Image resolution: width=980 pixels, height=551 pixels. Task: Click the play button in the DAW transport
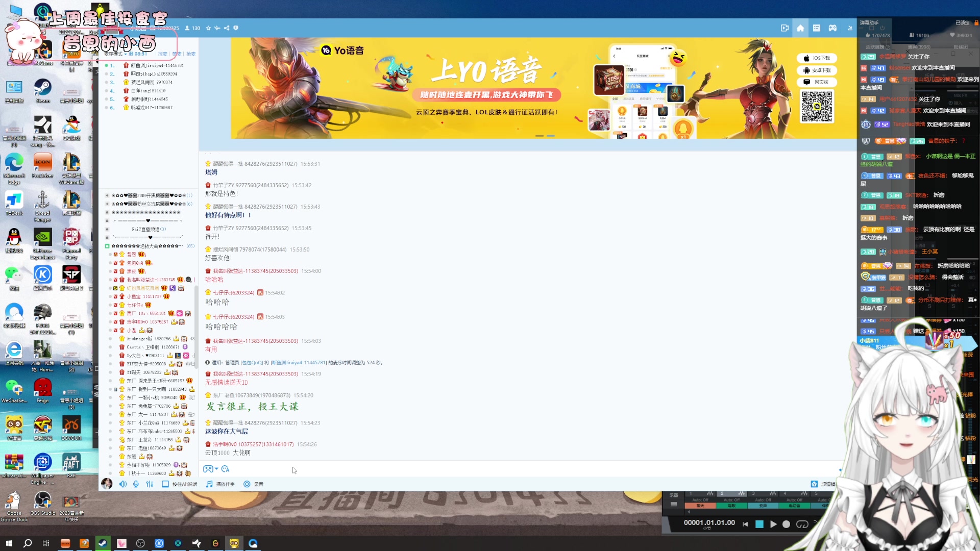pos(773,524)
